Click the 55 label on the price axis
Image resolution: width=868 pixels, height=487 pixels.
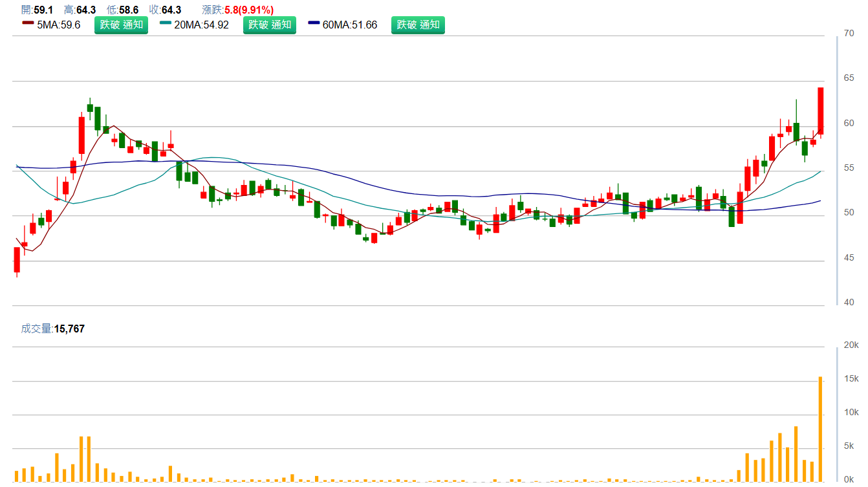click(849, 168)
